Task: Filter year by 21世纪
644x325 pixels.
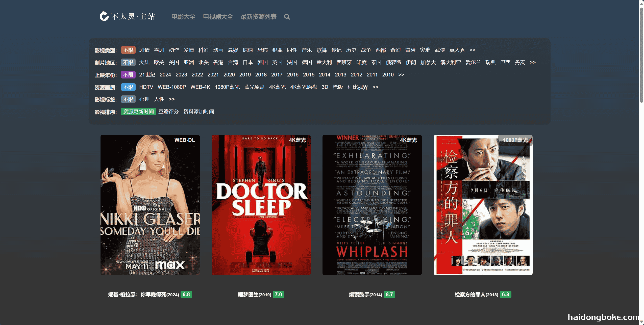Action: [x=147, y=75]
